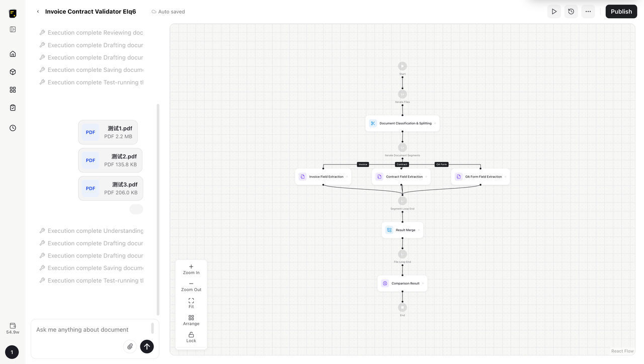Click the app logo at top left

(x=13, y=14)
